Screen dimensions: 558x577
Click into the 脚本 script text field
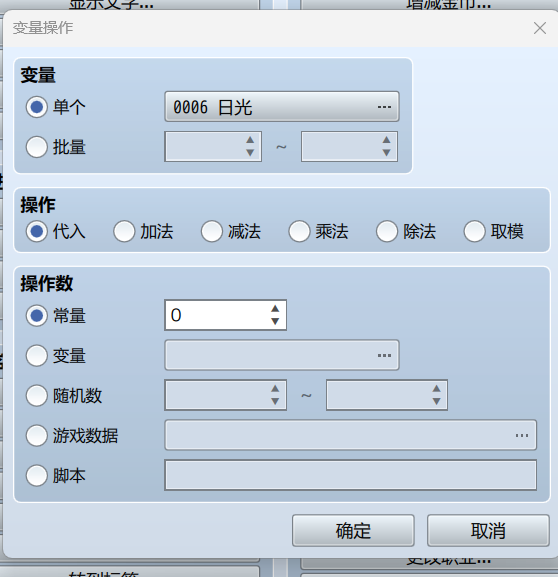pos(350,475)
